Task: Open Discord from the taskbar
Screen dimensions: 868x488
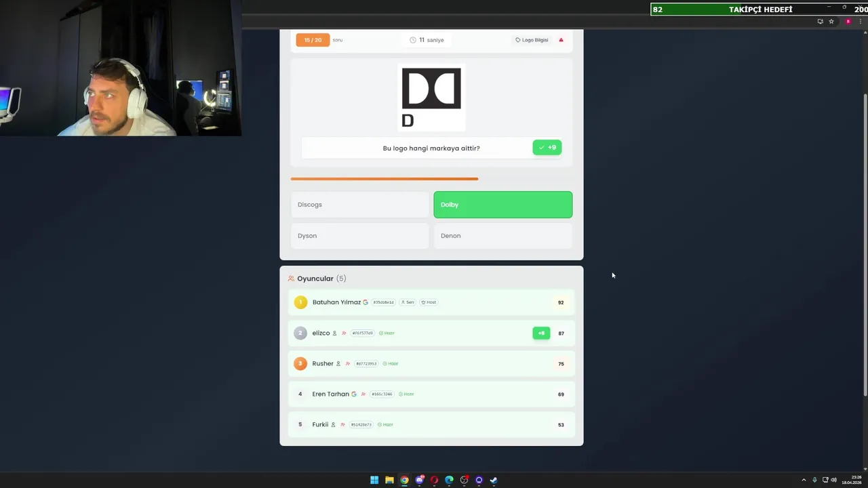Action: click(419, 480)
